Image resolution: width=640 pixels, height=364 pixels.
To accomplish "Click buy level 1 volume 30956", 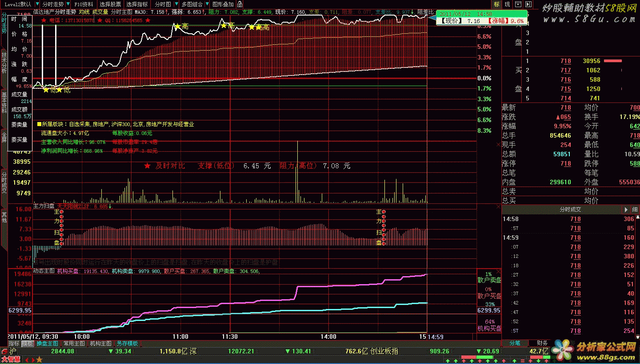I will point(591,61).
